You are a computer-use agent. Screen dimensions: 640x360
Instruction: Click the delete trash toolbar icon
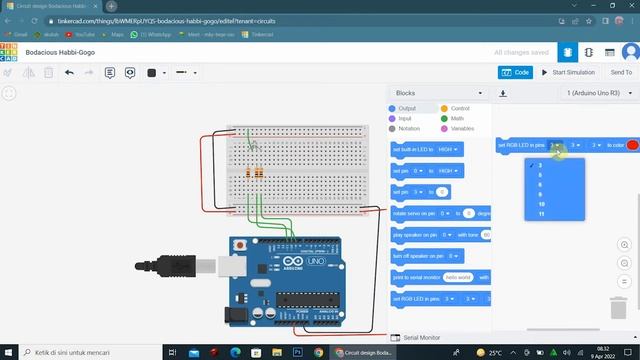(49, 73)
